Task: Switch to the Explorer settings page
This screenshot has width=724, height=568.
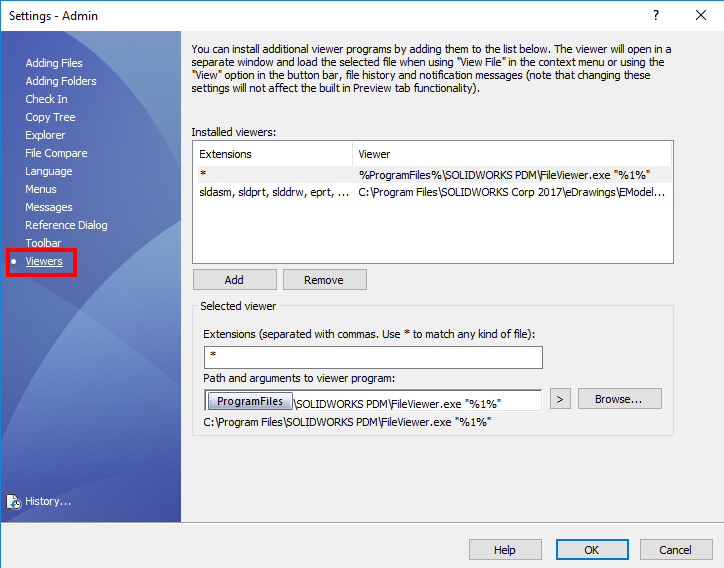Action: click(45, 135)
